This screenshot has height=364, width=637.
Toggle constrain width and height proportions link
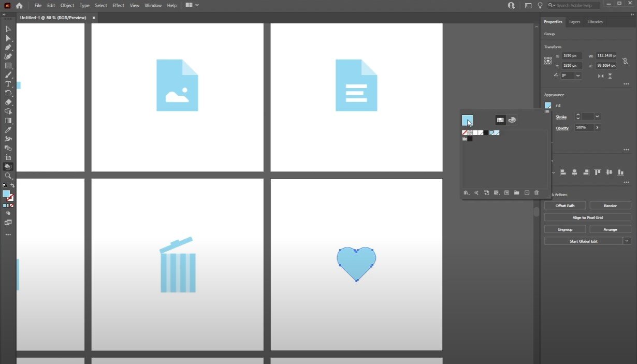coord(625,61)
